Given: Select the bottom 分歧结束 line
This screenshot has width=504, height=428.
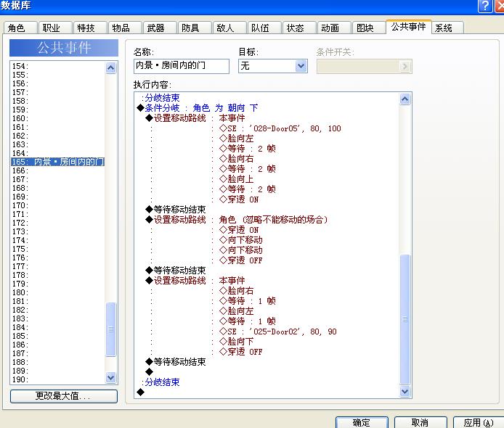Looking at the screenshot, I should 160,382.
